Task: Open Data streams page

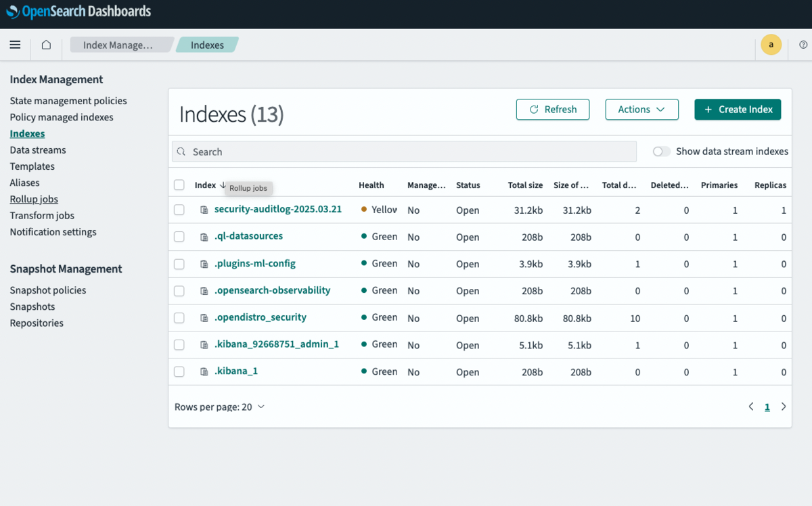Action: [38, 150]
